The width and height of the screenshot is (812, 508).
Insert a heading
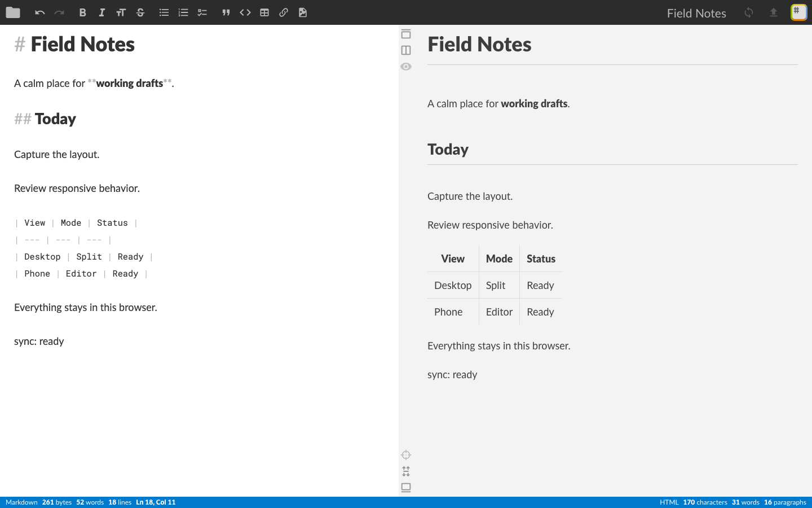click(121, 12)
